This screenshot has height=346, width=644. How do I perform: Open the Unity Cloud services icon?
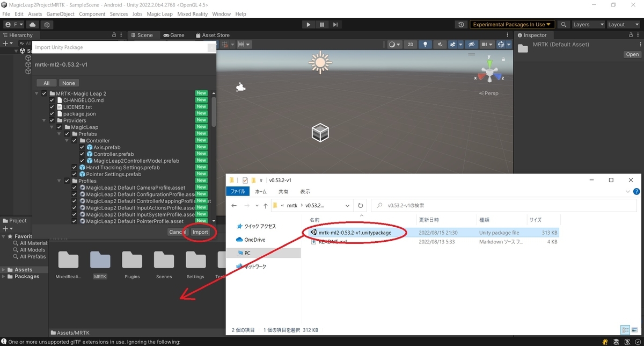point(33,25)
